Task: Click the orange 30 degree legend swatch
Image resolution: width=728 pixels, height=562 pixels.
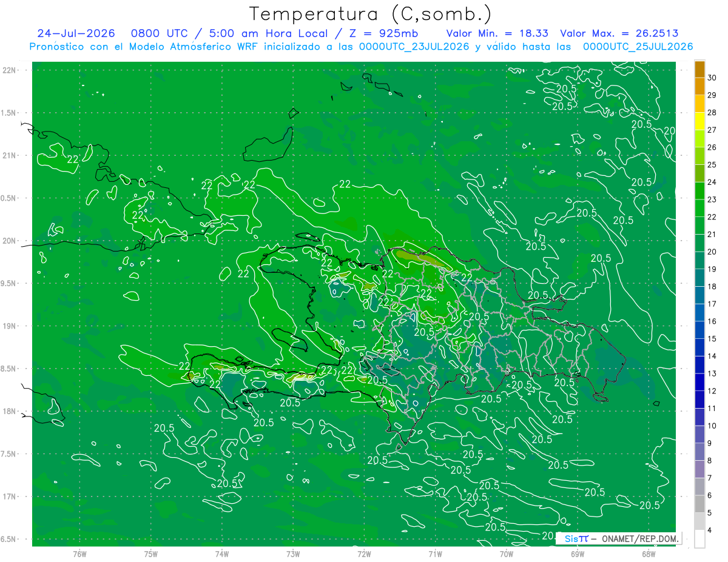Action: click(699, 69)
